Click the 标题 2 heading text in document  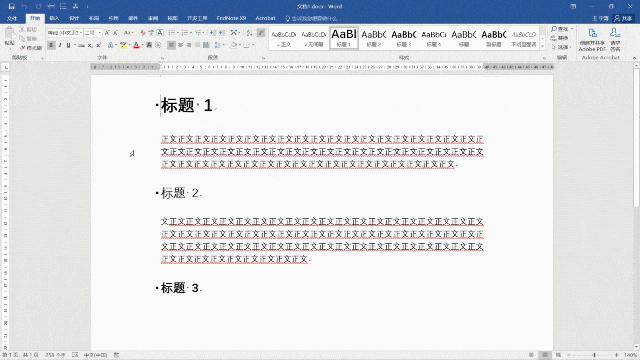point(180,193)
